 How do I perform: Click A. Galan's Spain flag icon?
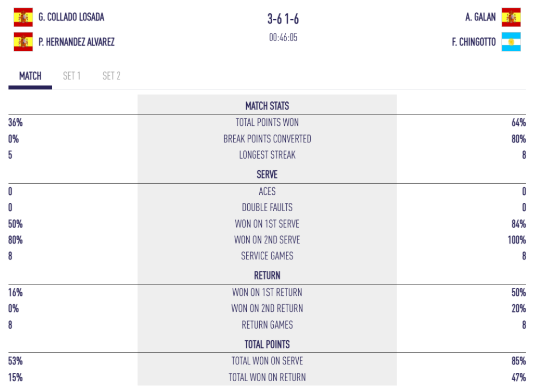click(x=511, y=17)
